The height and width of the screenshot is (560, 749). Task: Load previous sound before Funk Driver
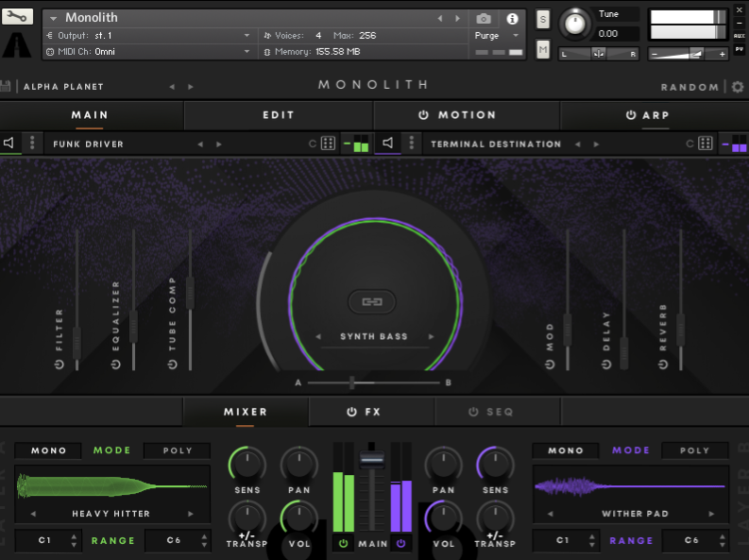(200, 144)
